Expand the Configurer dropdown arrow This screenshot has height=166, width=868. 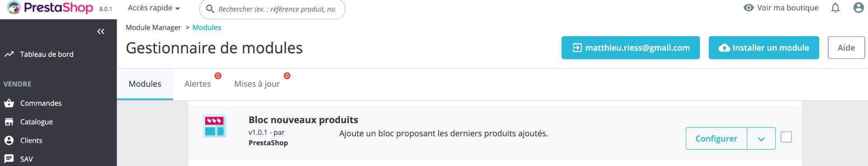click(x=761, y=138)
